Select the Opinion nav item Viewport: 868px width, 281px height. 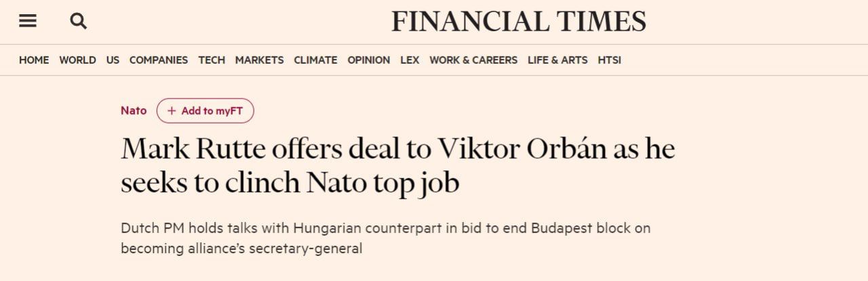368,60
